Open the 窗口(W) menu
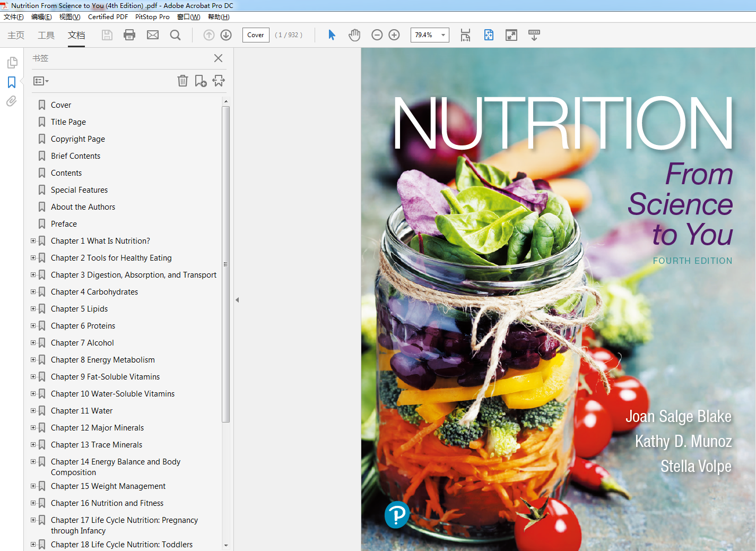This screenshot has width=756, height=551. [189, 17]
